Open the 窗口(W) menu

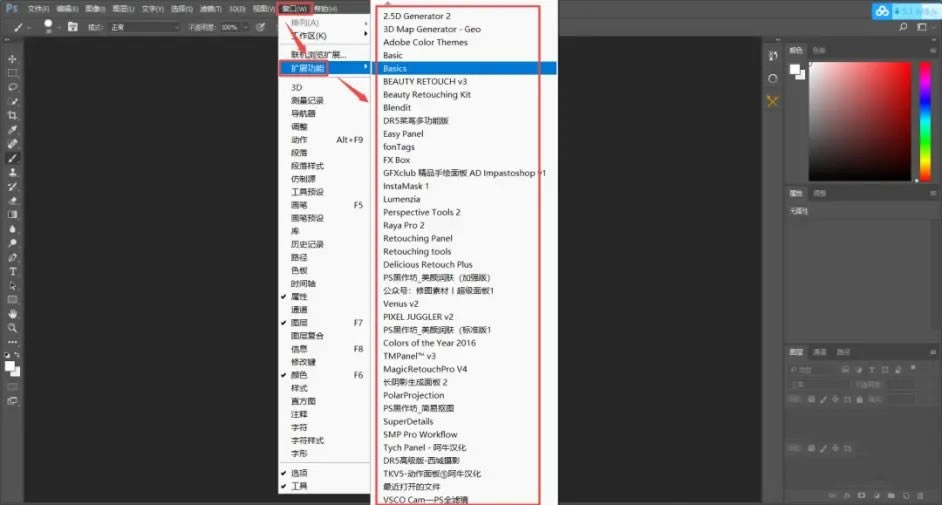[x=294, y=9]
